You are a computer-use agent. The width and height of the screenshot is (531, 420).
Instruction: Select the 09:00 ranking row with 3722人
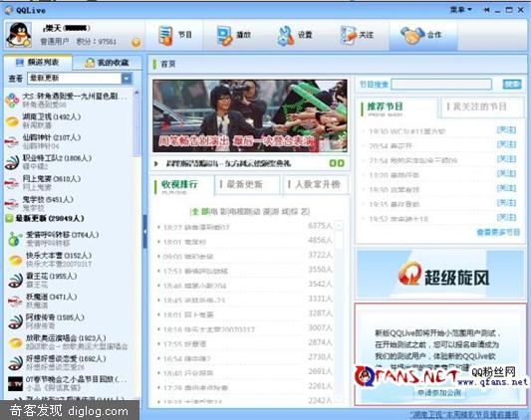[244, 257]
